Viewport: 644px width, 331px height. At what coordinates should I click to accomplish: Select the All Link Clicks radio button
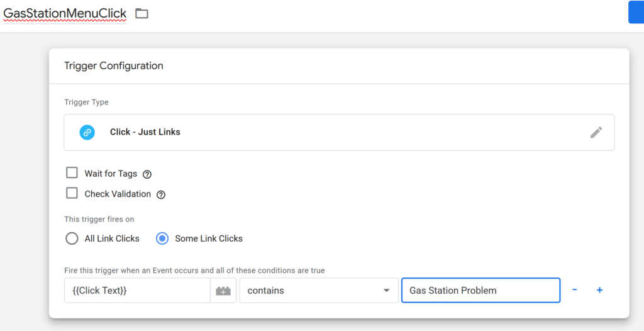[72, 238]
